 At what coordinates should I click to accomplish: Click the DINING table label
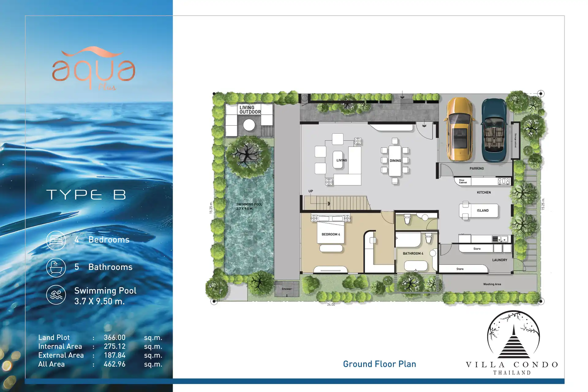(395, 160)
